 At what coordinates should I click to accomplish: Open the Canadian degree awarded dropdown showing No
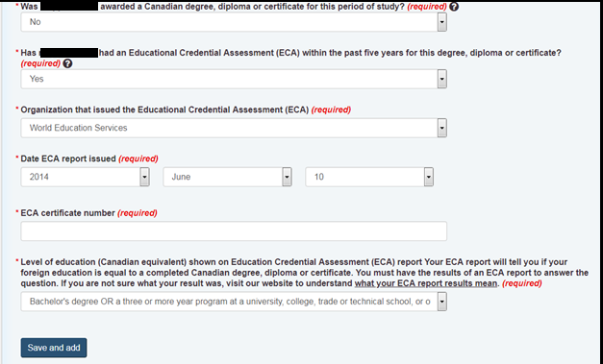(234, 22)
